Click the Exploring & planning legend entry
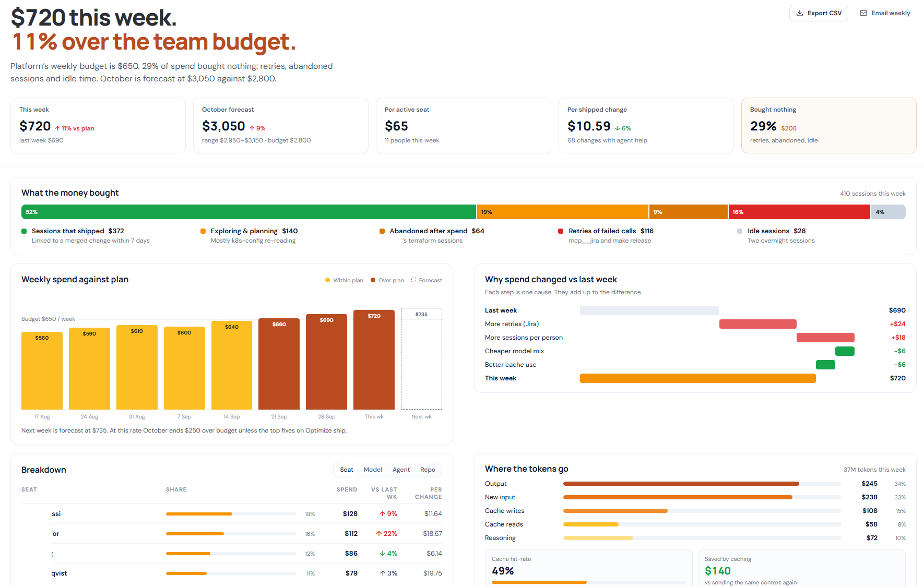Screen dimensions: 924x587 coord(249,235)
